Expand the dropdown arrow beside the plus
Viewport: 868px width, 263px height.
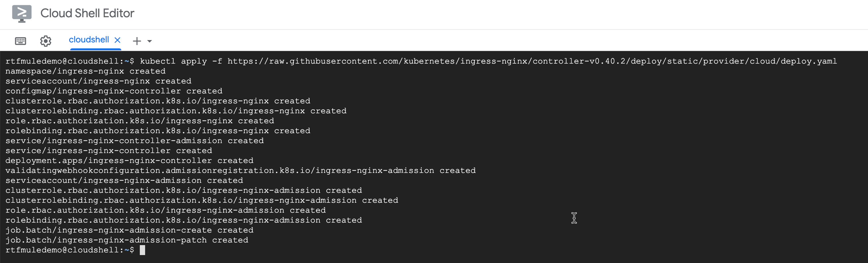pyautogui.click(x=150, y=41)
